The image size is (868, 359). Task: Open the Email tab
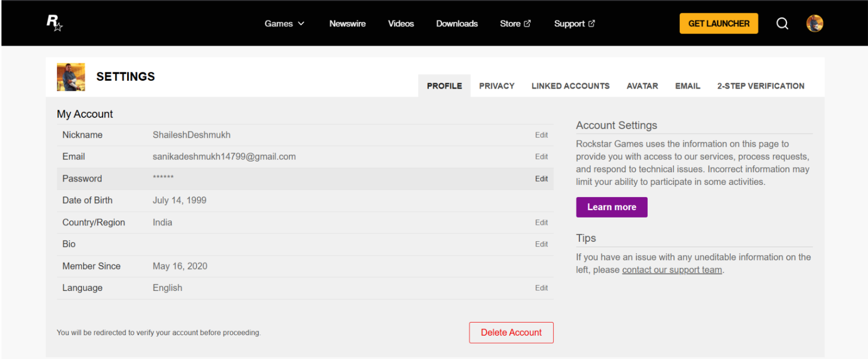coord(688,86)
